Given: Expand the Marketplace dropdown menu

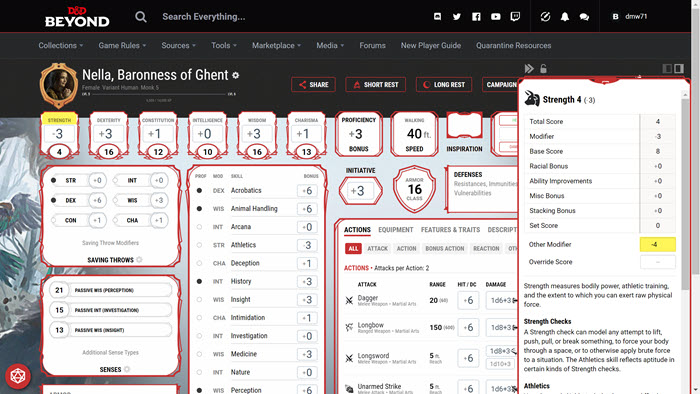Looking at the screenshot, I should pos(276,46).
